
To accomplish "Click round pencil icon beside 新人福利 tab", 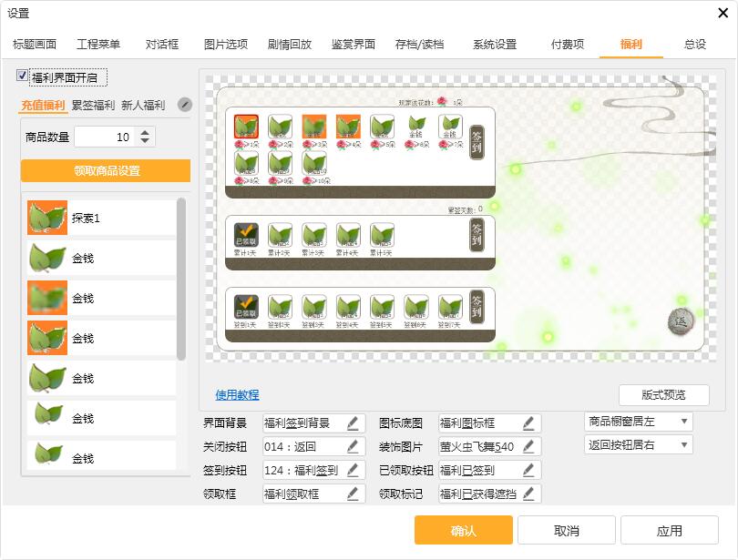I will pyautogui.click(x=184, y=105).
